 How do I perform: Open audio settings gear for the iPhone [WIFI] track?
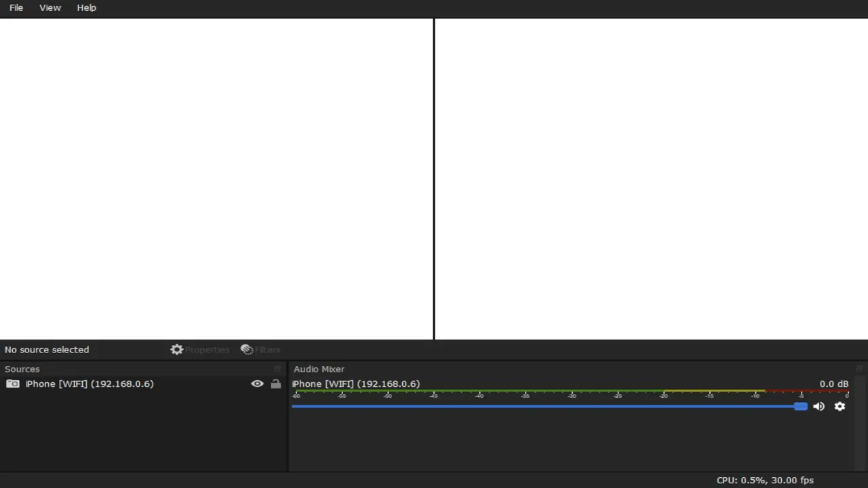click(x=840, y=407)
